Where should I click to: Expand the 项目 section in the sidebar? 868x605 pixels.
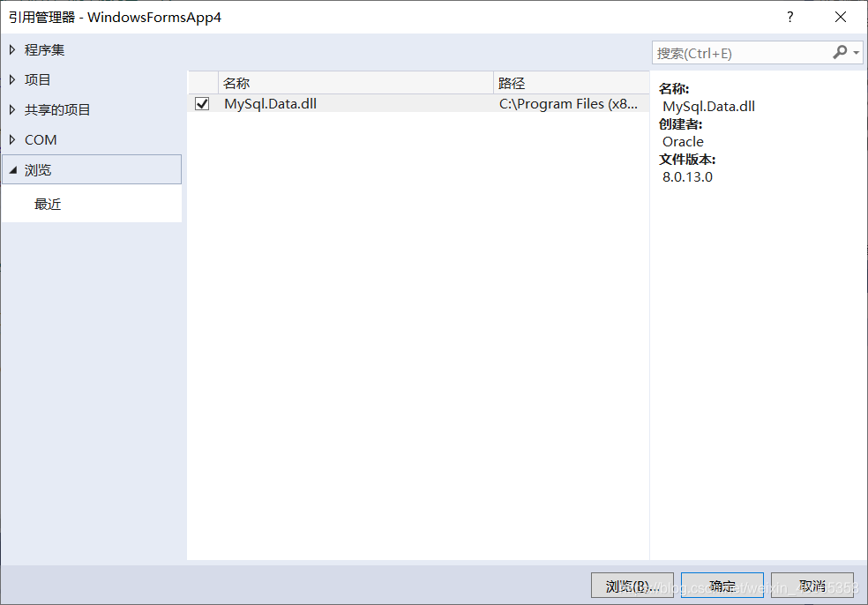tap(11, 79)
